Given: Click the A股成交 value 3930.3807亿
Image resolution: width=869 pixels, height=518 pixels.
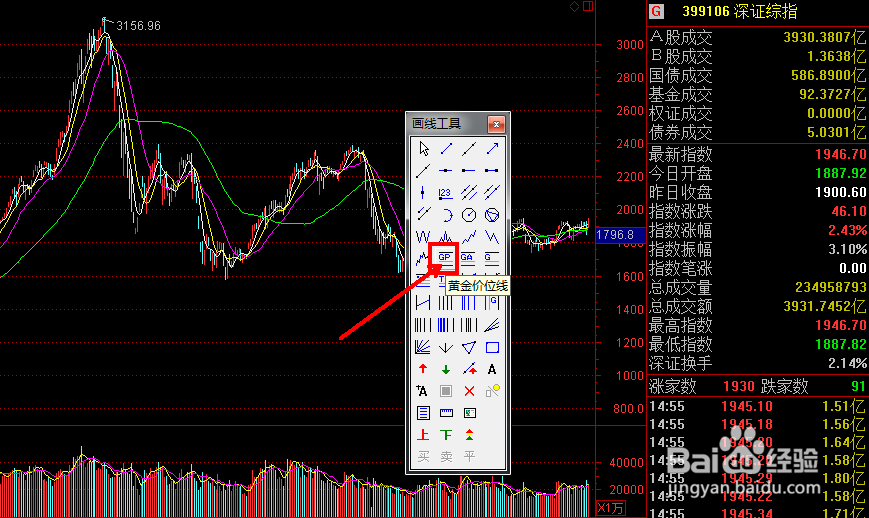Looking at the screenshot, I should 825,37.
